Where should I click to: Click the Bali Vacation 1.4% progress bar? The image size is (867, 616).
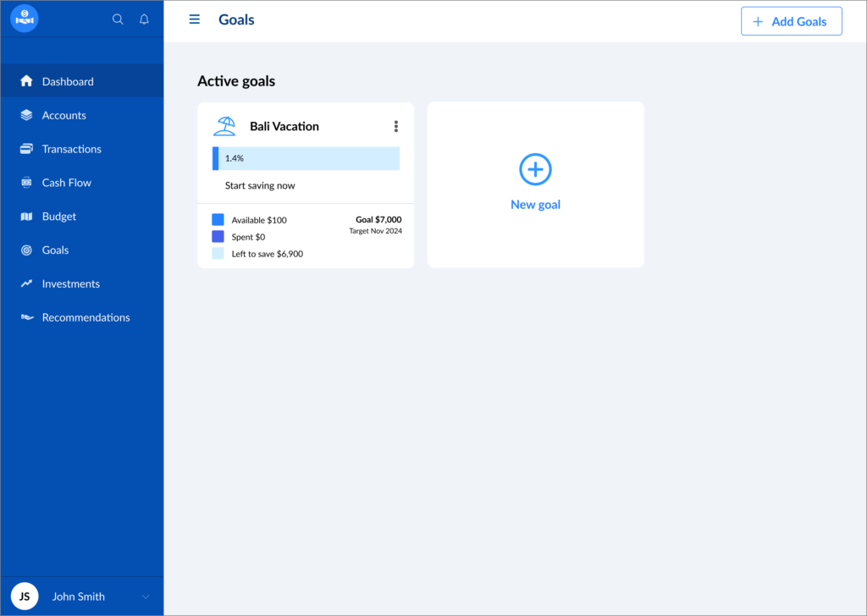click(x=306, y=158)
